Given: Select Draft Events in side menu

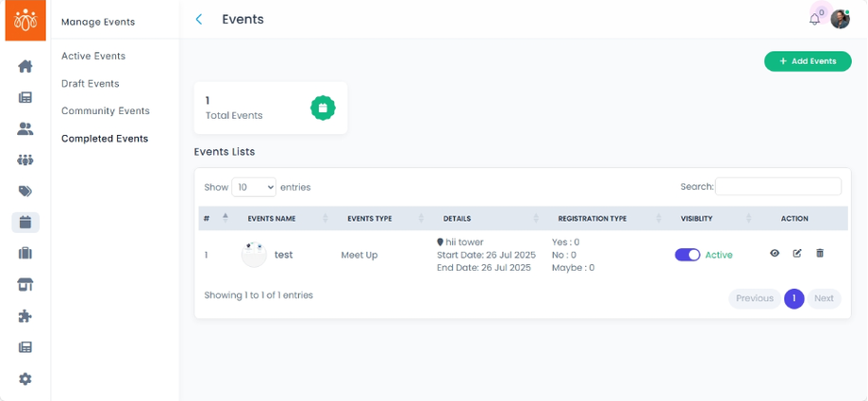Looking at the screenshot, I should 91,84.
